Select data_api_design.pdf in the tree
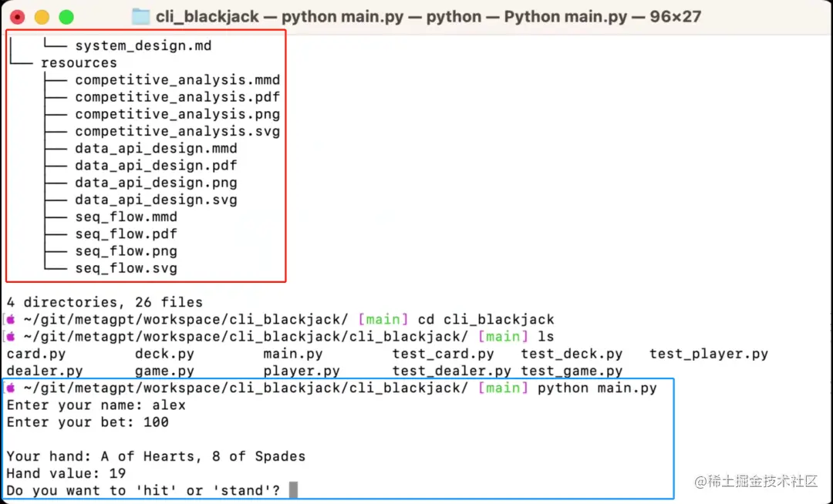This screenshot has width=833, height=504. click(156, 166)
